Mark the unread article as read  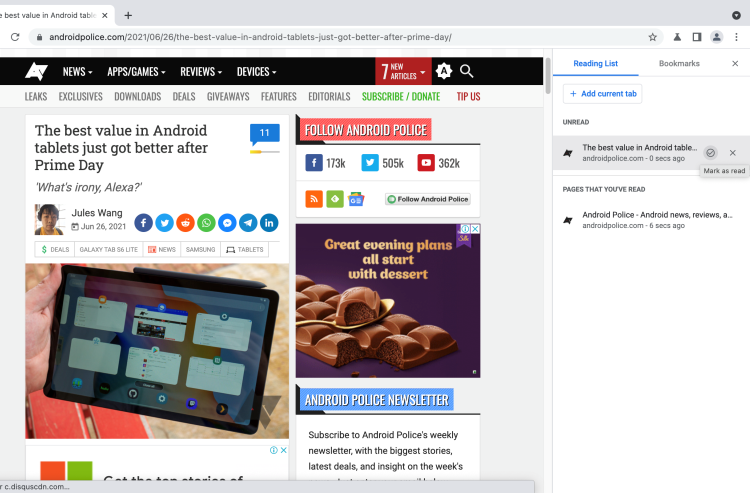point(710,153)
